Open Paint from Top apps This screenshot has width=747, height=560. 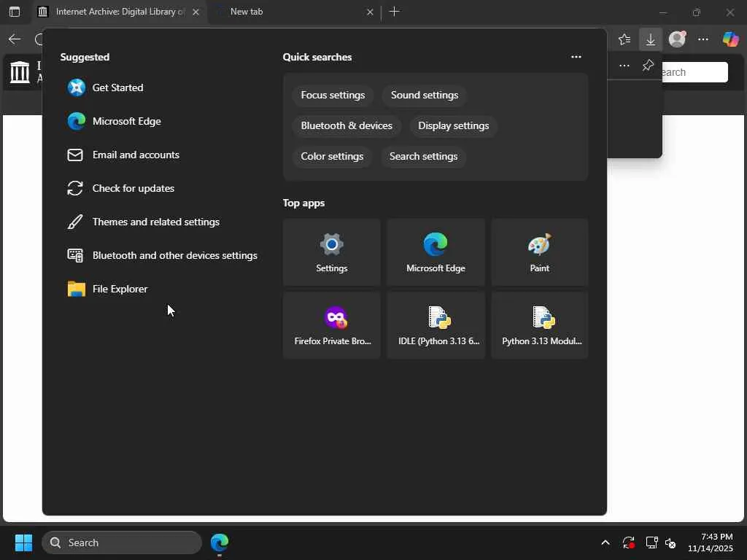(x=540, y=252)
